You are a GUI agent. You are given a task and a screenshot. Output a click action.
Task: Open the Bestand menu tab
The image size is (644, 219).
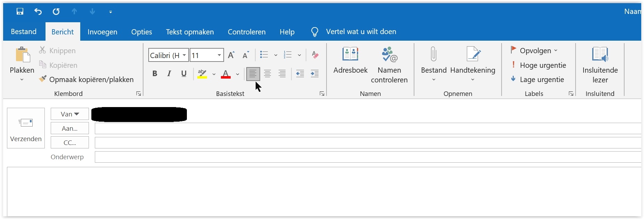click(x=24, y=32)
